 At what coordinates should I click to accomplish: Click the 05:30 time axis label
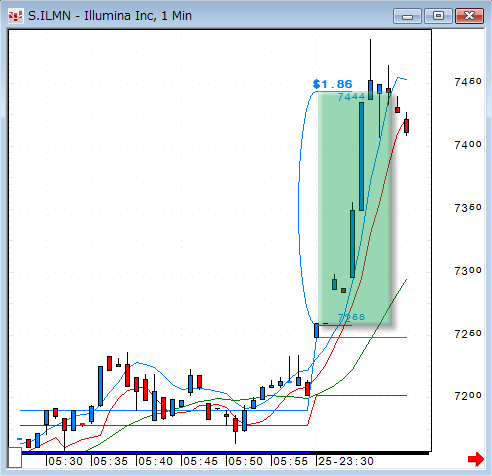click(x=65, y=461)
